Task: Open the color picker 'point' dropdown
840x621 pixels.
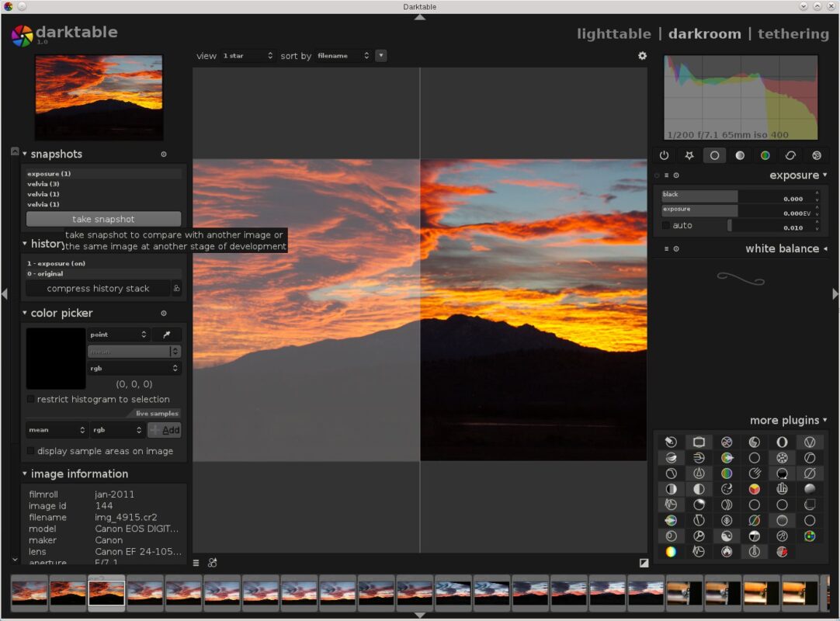Action: pos(119,335)
